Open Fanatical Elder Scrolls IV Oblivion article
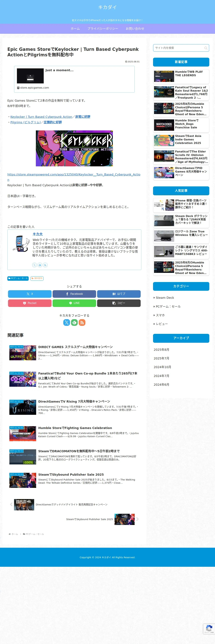 point(181,157)
